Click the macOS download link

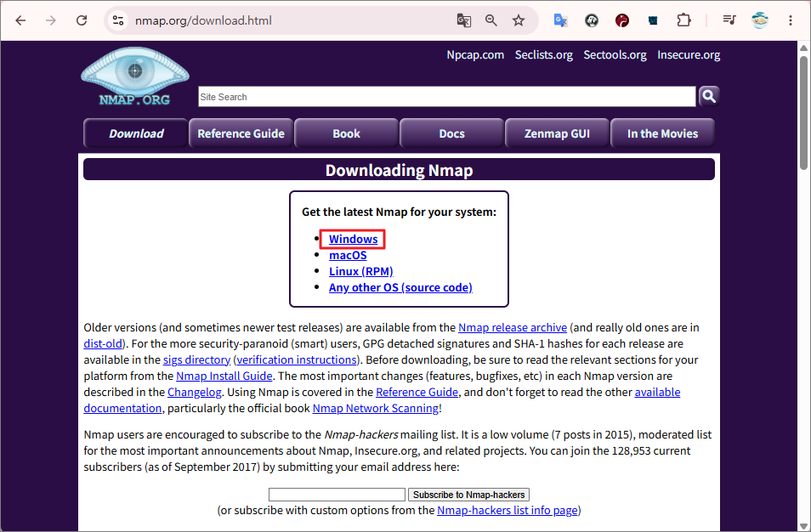(348, 256)
